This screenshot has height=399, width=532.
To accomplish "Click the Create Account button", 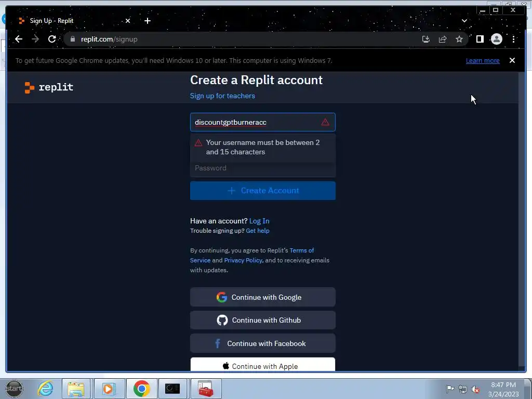I will pos(262,191).
